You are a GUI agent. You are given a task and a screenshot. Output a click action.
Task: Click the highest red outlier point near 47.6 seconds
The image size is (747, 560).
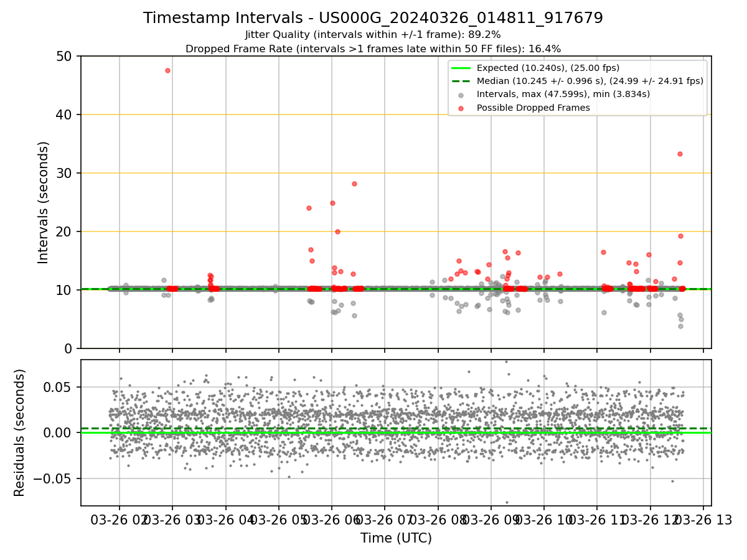click(167, 70)
